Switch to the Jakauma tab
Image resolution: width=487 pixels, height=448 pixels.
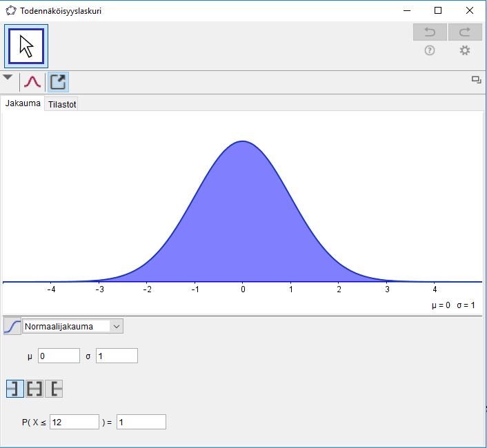click(23, 103)
